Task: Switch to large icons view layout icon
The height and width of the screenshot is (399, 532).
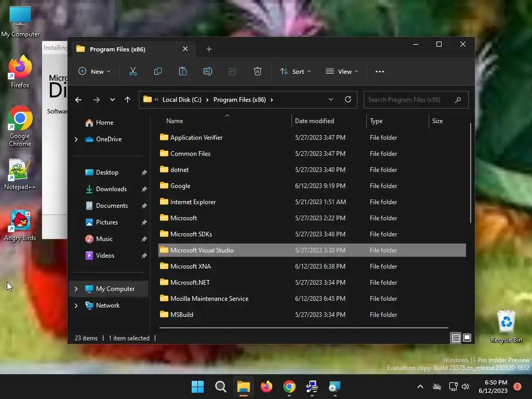Action: click(467, 338)
